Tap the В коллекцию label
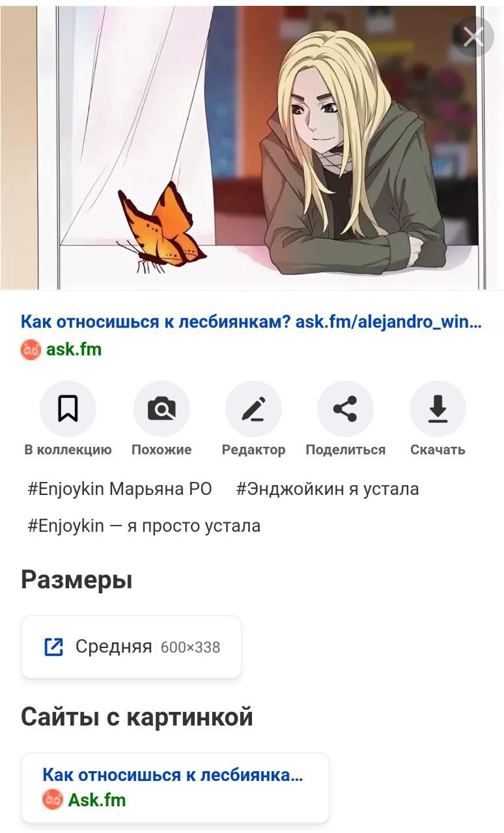 coord(68,450)
